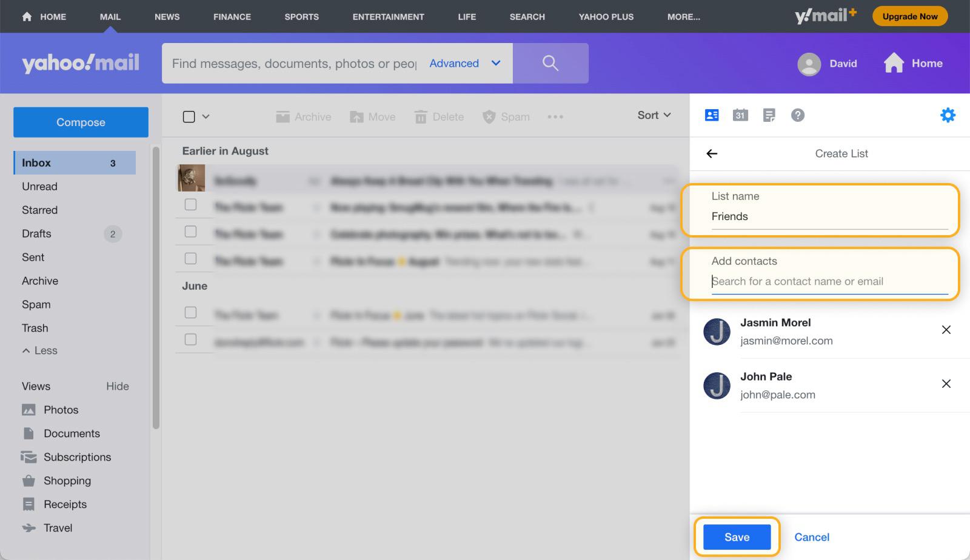The height and width of the screenshot is (560, 970).
Task: Click the folder list vertical scrollbar
Action: click(156, 288)
